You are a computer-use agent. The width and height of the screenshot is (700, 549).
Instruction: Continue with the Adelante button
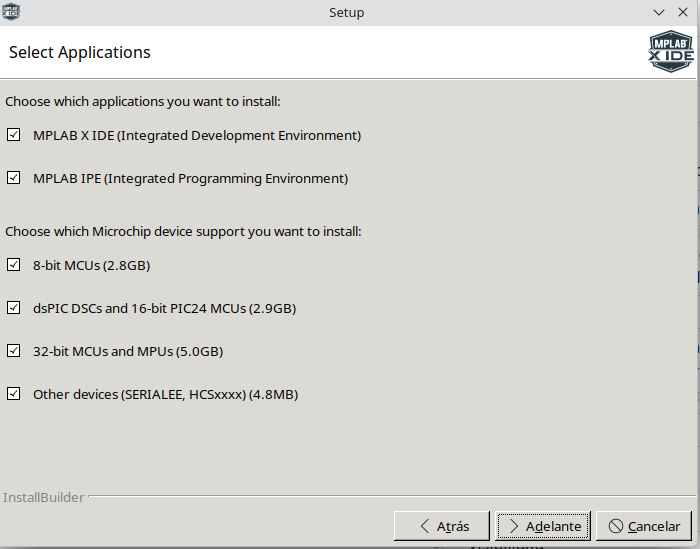click(x=543, y=526)
